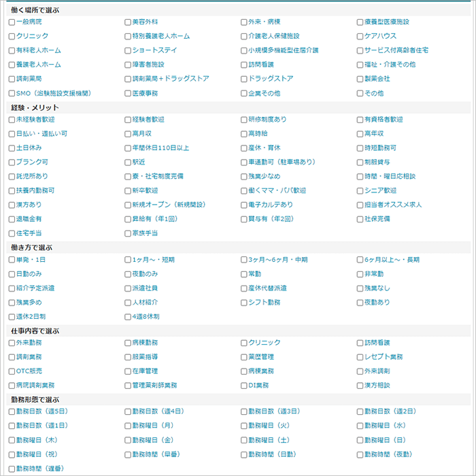Check the 夜勤のみ checkbox
Image resolution: width=476 pixels, height=476 pixels.
point(128,274)
